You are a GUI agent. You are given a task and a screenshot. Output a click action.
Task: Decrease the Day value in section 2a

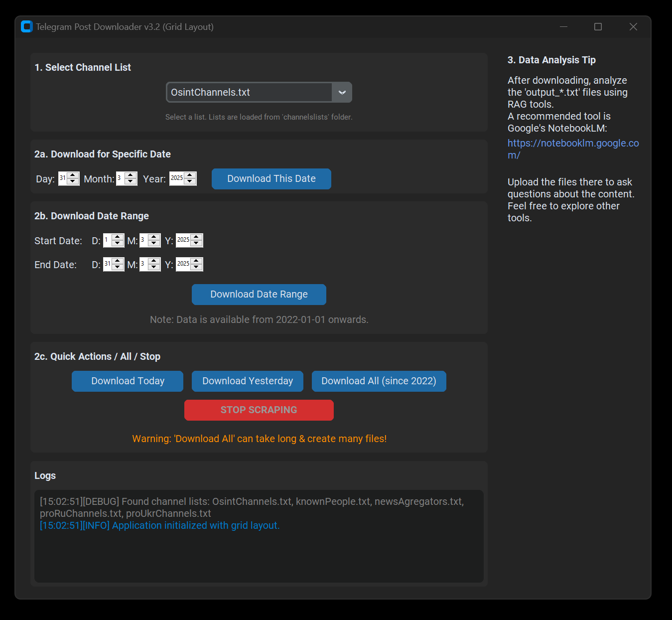(73, 182)
